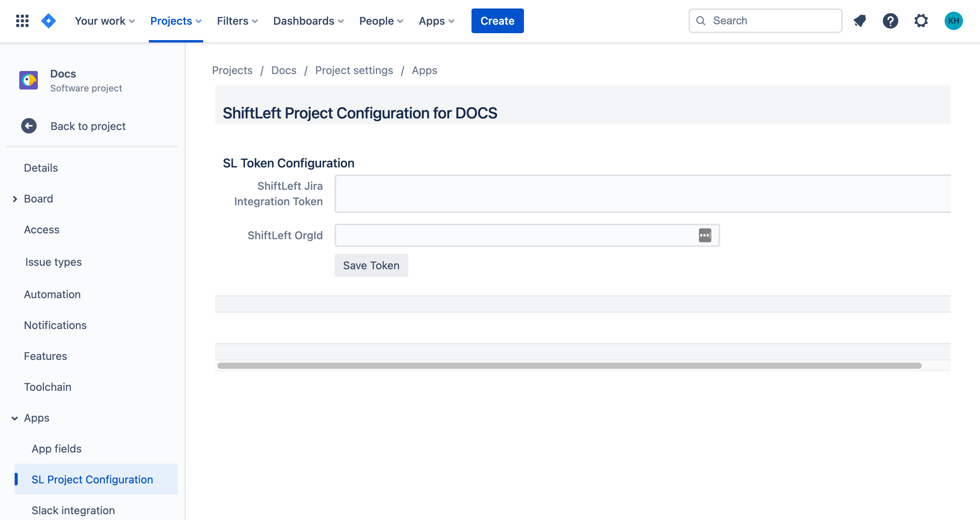Open Slack integration sidebar item
The height and width of the screenshot is (520, 980).
(73, 511)
